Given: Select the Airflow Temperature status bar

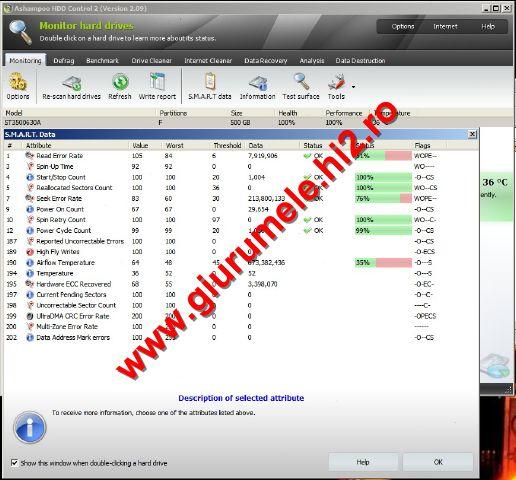Looking at the screenshot, I should (x=383, y=263).
